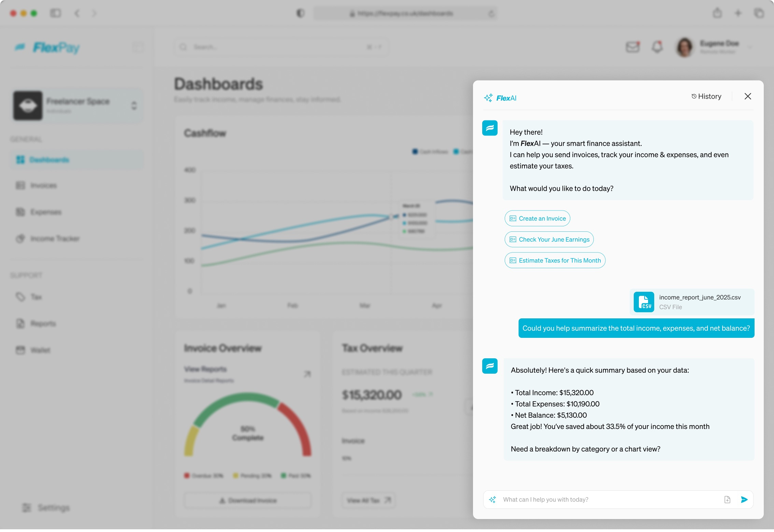774x532 pixels.
Task: Open the FlexAI chat History
Action: point(706,97)
